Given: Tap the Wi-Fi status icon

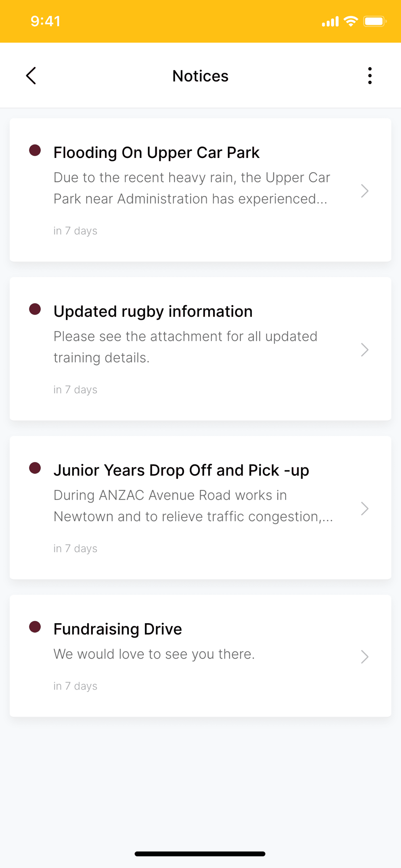Looking at the screenshot, I should click(x=351, y=21).
